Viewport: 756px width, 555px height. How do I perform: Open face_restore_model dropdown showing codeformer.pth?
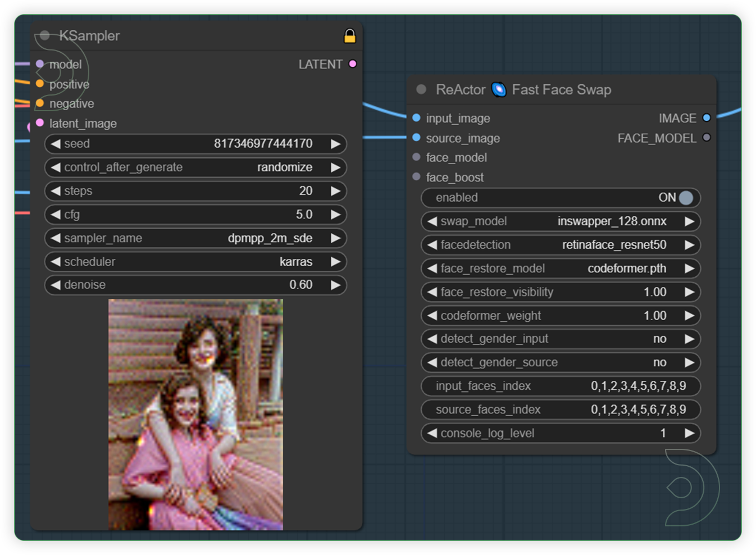click(561, 269)
